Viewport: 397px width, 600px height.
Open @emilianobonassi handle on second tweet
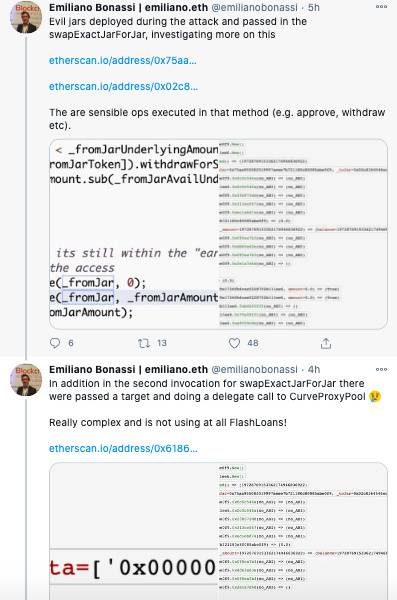point(254,369)
